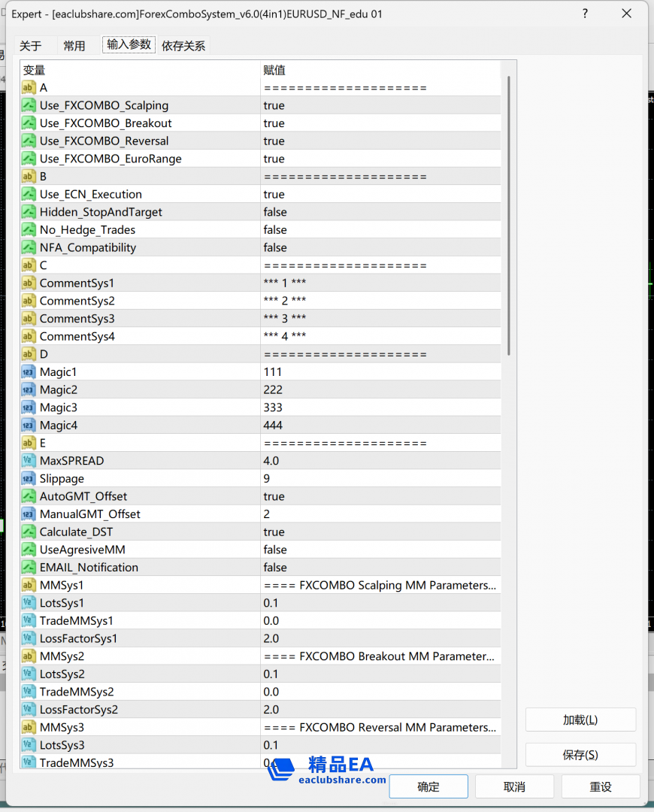
Task: Toggle the Use_ECN_Execution true value
Action: (x=274, y=194)
